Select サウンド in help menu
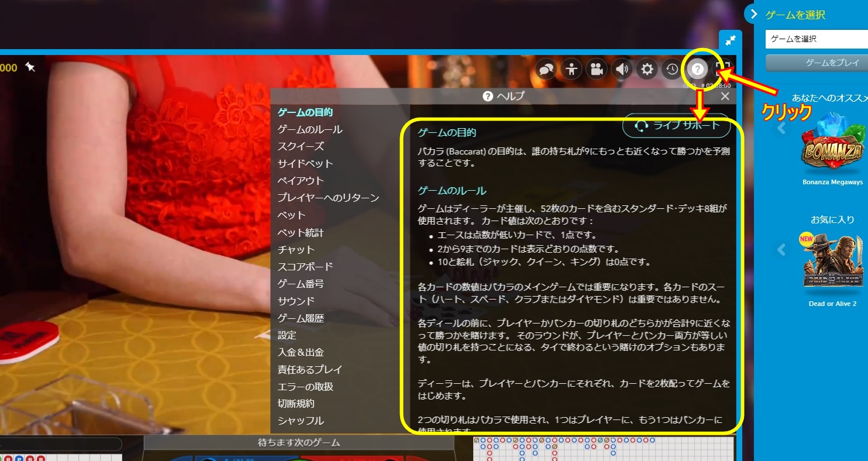This screenshot has height=461, width=868. 296,301
